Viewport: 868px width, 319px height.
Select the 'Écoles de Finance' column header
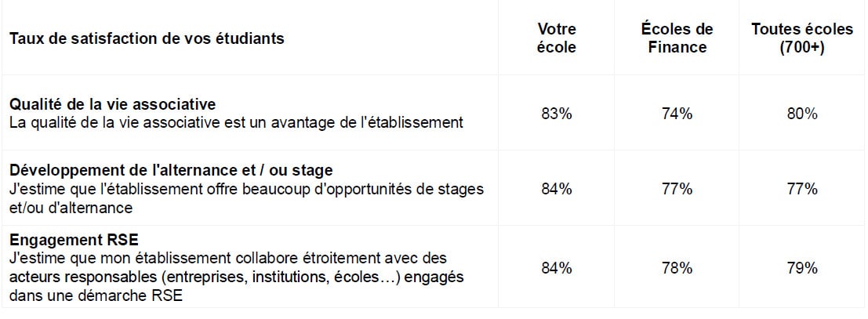tap(677, 38)
